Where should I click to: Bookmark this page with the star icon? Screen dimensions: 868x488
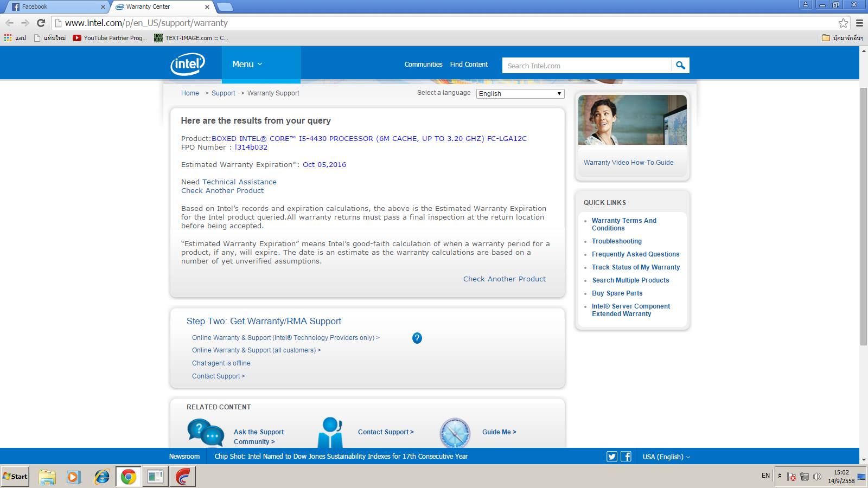click(x=843, y=23)
